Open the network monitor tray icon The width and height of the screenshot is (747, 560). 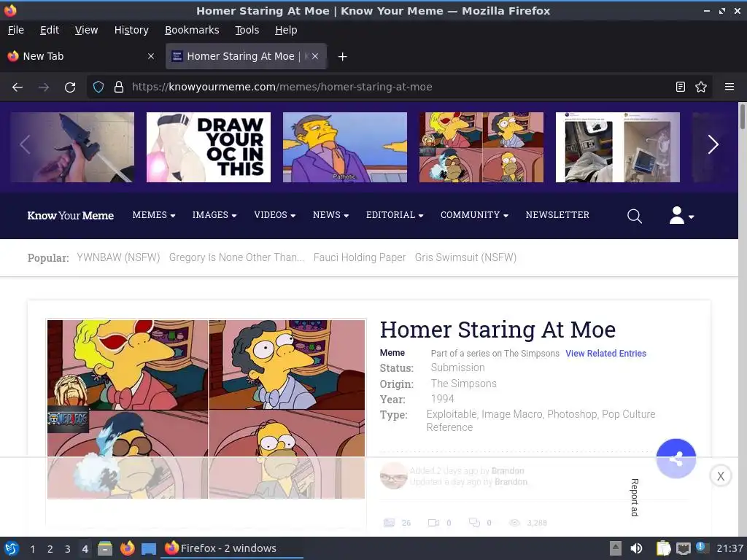coord(683,548)
